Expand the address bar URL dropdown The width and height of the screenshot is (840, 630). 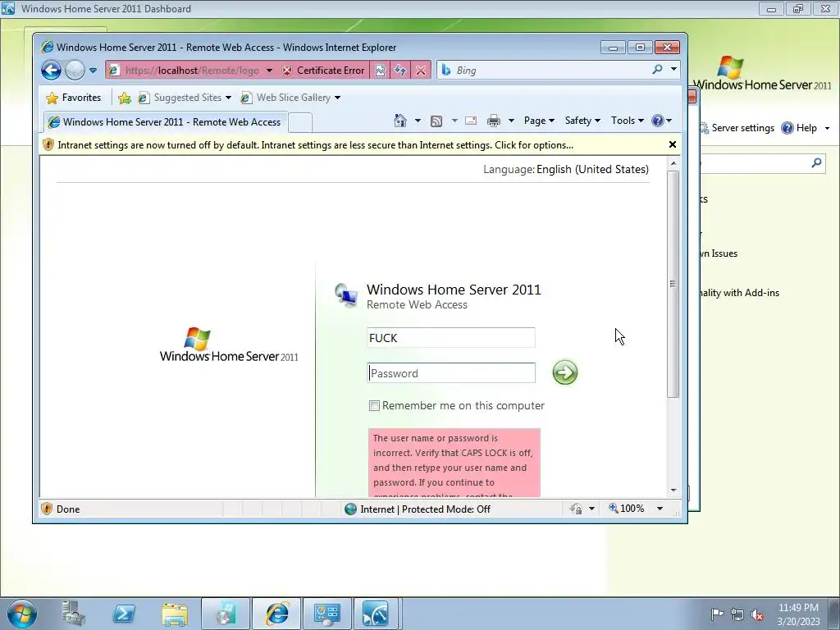coord(269,71)
